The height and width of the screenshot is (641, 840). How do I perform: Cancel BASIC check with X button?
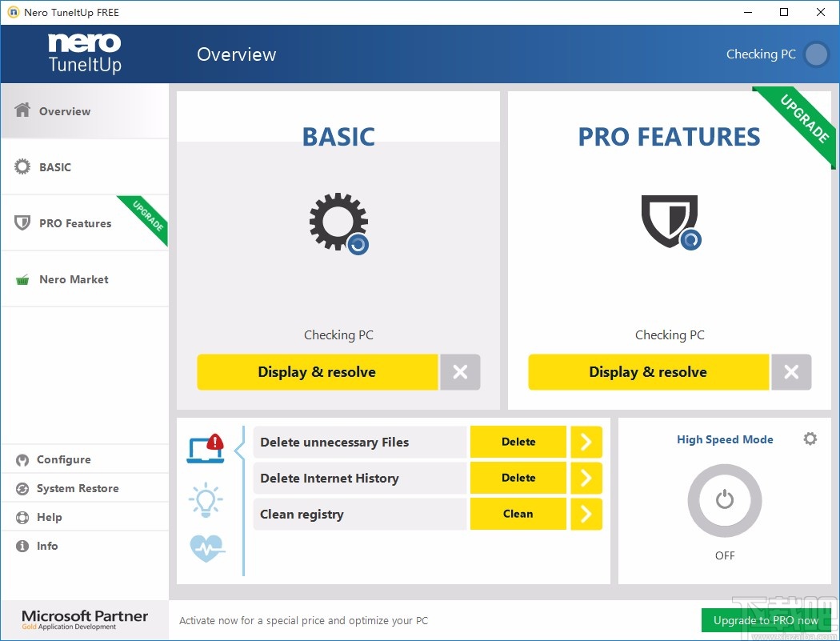[x=460, y=372]
